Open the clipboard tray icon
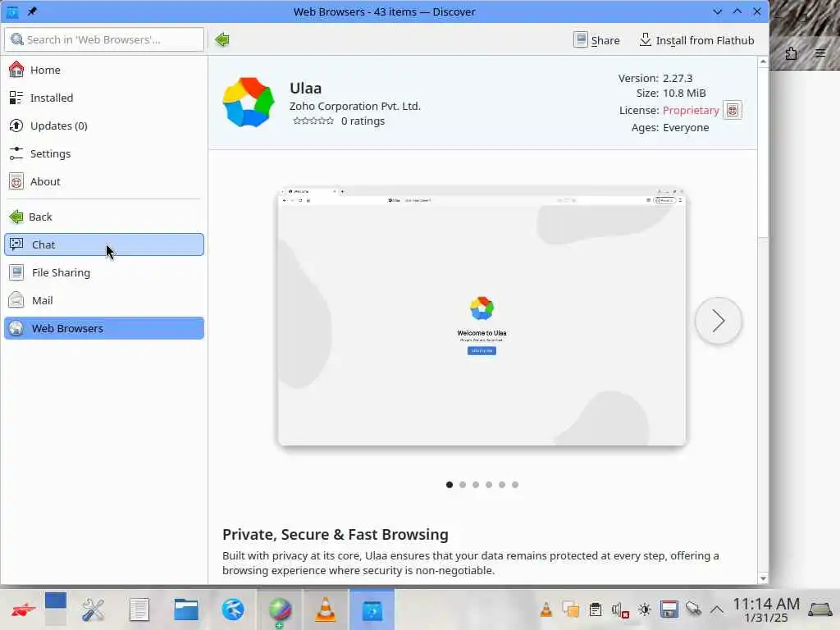 (596, 609)
